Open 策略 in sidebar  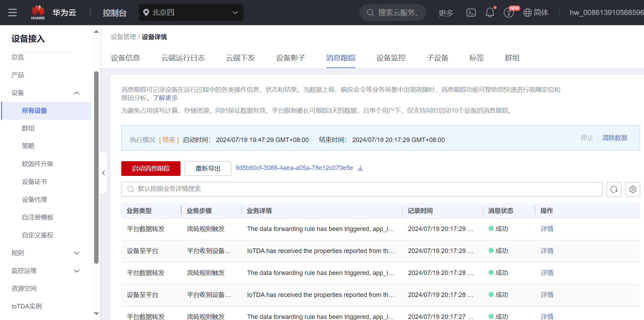tap(28, 146)
